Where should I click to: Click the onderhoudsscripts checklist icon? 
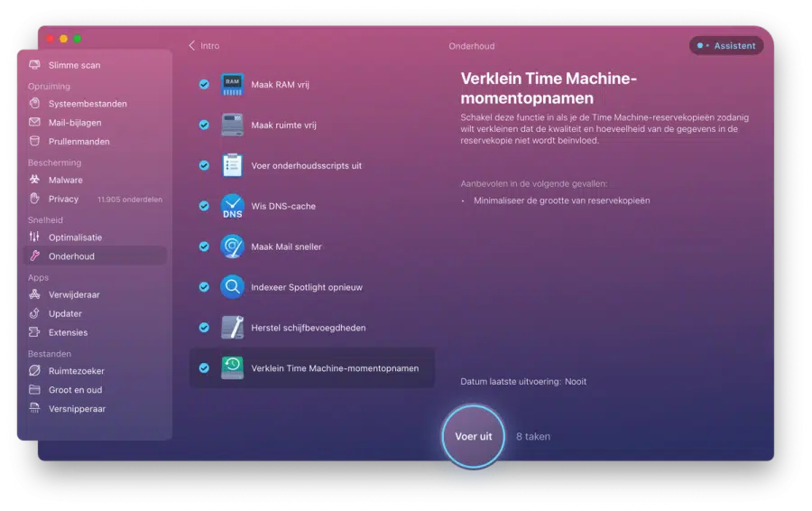232,165
